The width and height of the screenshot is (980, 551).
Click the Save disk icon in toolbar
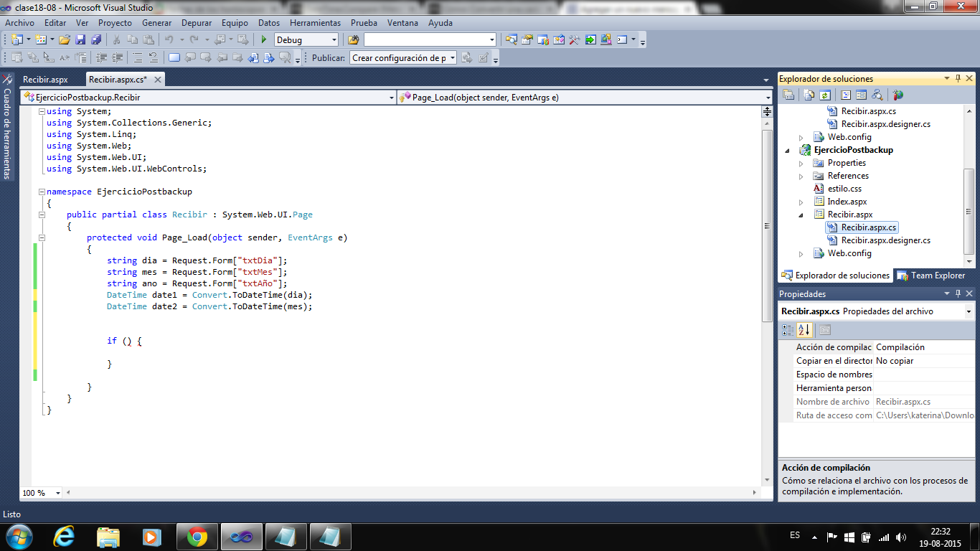click(80, 40)
